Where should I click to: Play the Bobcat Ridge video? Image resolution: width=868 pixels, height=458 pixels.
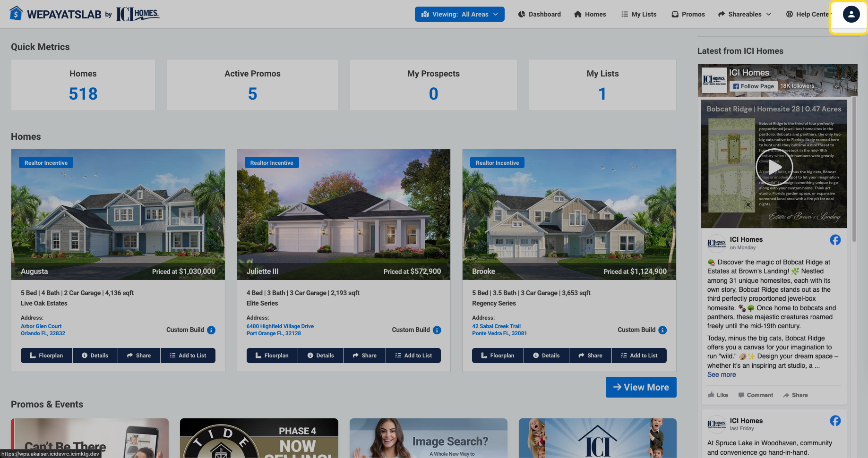(774, 167)
